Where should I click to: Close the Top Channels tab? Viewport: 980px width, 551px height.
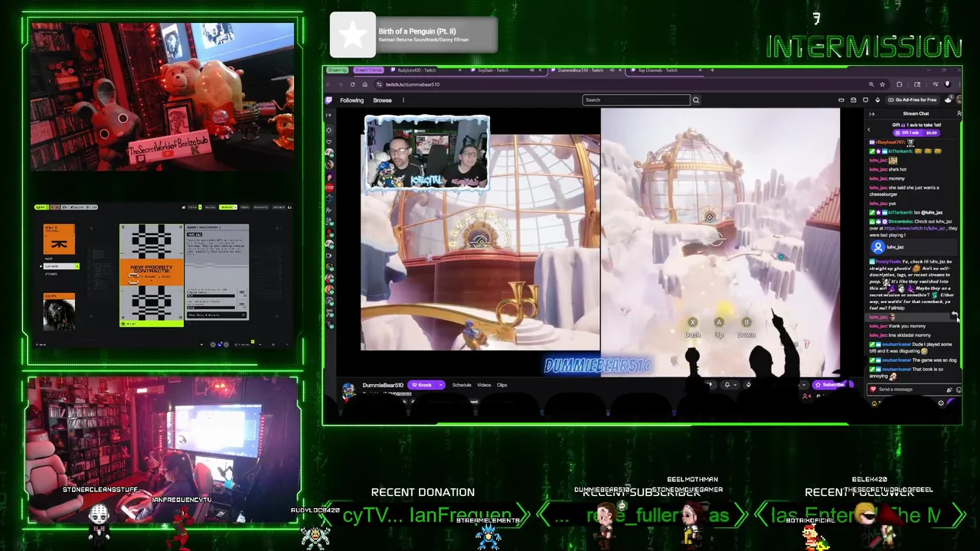point(701,70)
